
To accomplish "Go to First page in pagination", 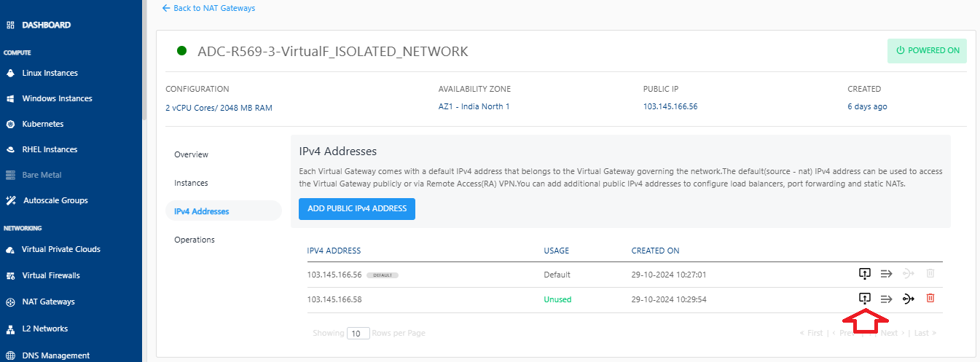I will [812, 333].
